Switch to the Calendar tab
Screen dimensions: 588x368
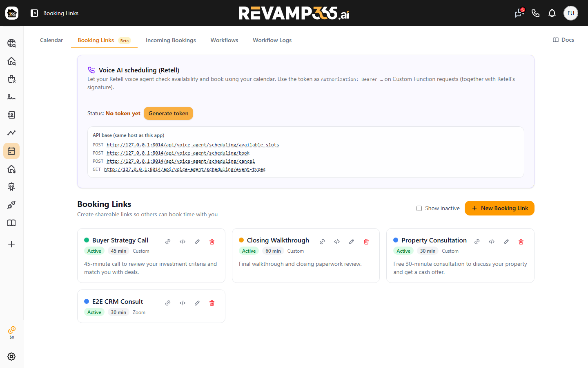click(51, 40)
